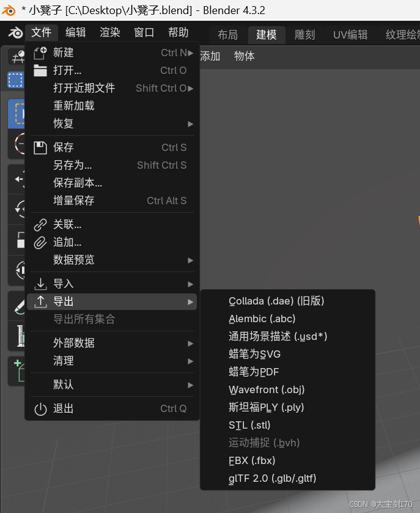Open the 帮助 menu
Screen dimensions: 420x513
point(179,33)
